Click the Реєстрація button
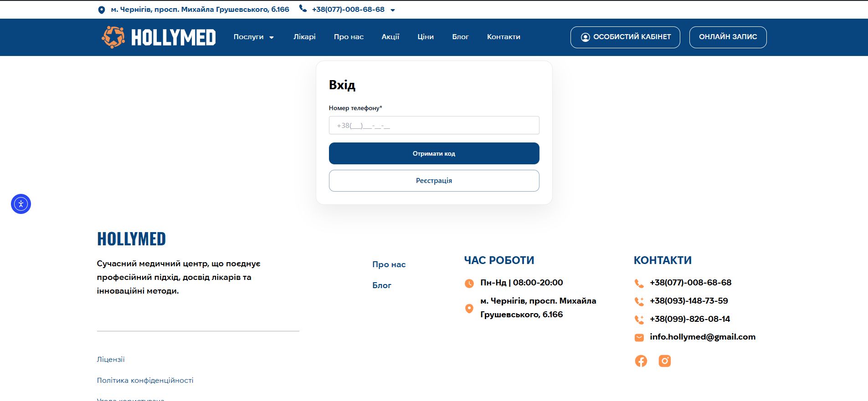Image resolution: width=868 pixels, height=401 pixels. click(434, 181)
